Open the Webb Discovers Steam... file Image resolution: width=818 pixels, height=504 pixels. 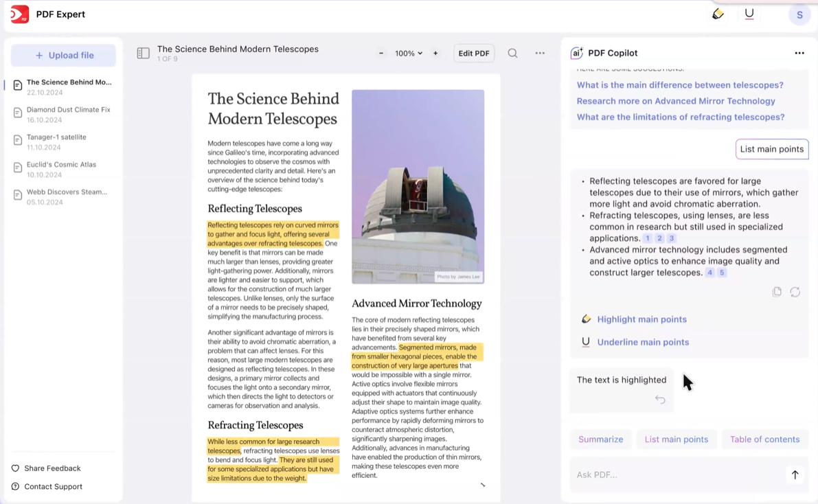pyautogui.click(x=63, y=196)
